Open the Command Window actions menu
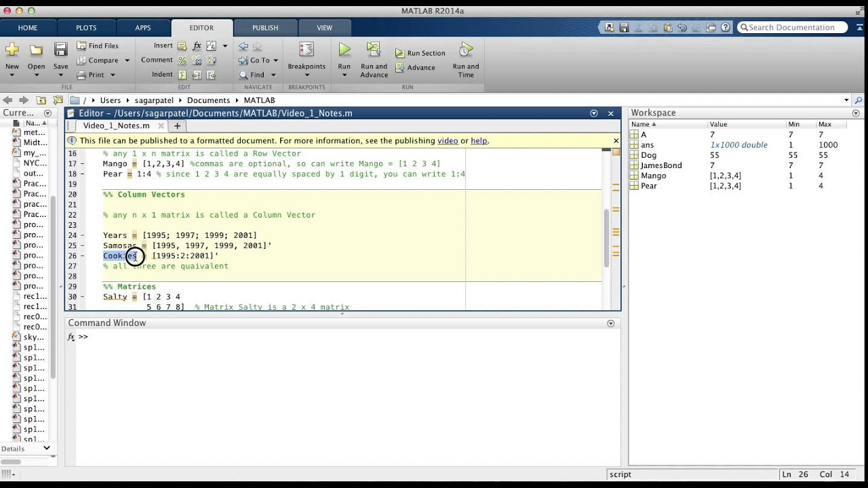The height and width of the screenshot is (488, 868). 610,324
